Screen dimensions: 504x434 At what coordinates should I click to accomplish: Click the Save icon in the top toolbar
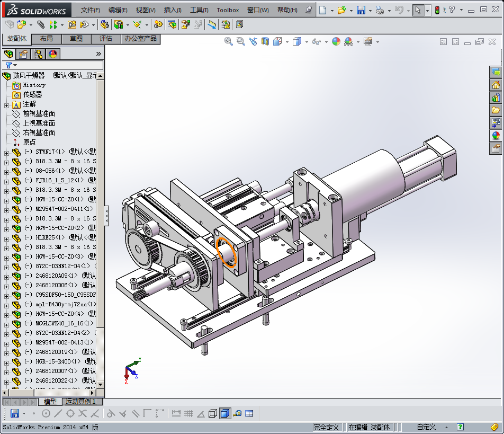(x=361, y=10)
